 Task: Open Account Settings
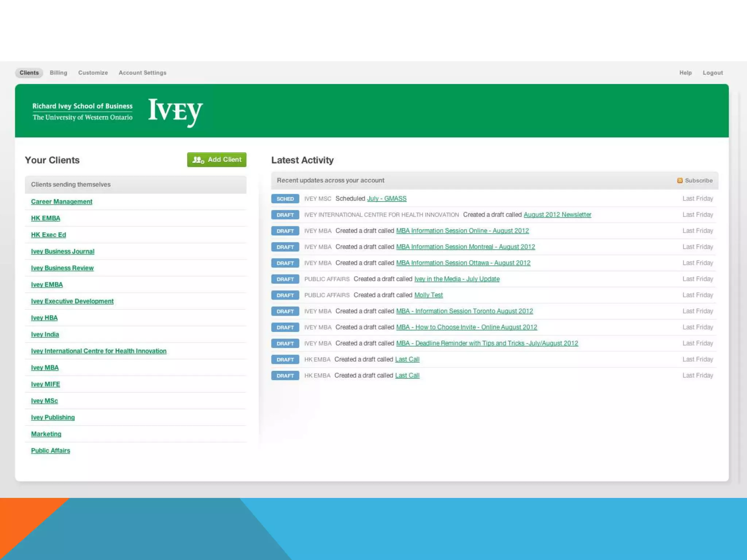(142, 73)
